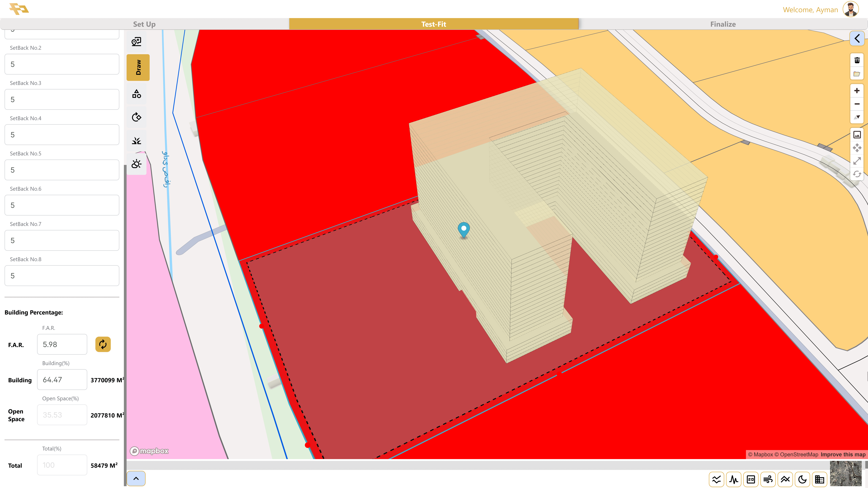Click the F.A.R. value input field

coord(62,344)
